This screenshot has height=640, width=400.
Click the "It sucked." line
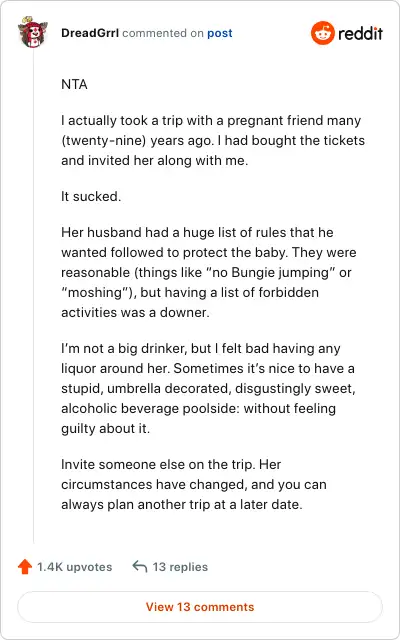click(91, 196)
